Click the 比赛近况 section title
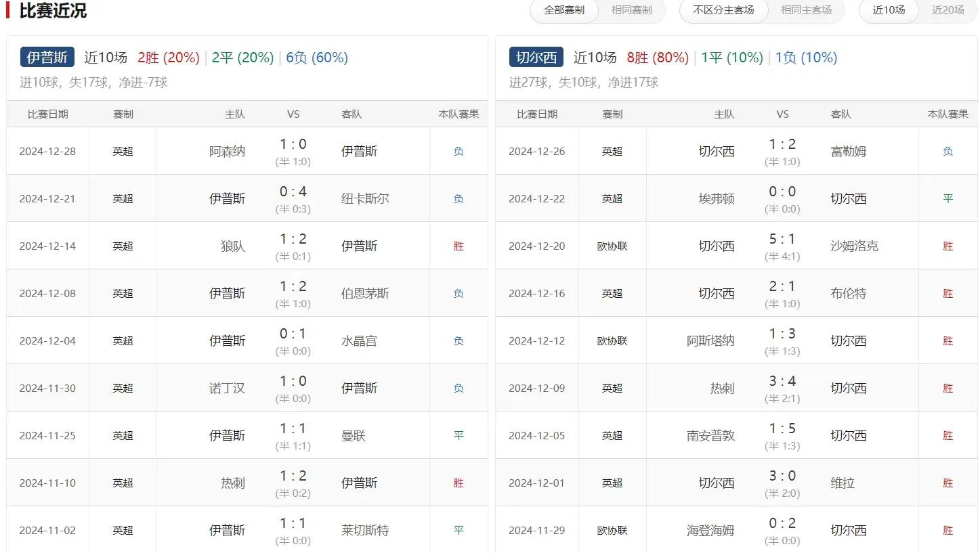This screenshot has height=553, width=980. [53, 10]
